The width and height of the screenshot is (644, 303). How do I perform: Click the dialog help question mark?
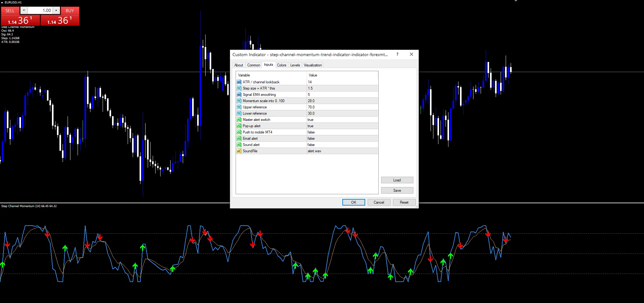click(x=397, y=54)
